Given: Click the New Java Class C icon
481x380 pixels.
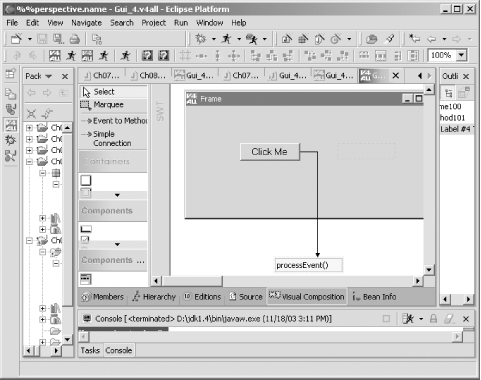Looking at the screenshot, I should pyautogui.click(x=336, y=39).
